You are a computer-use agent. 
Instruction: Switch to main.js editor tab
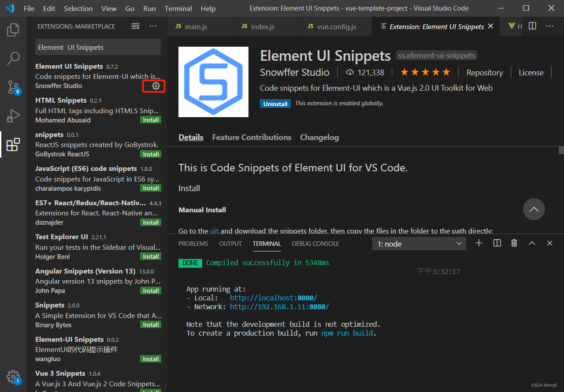(x=200, y=26)
